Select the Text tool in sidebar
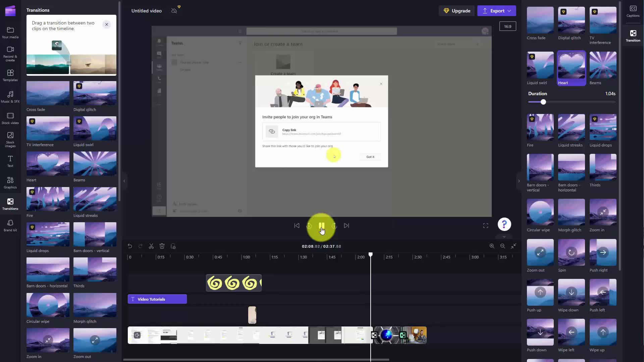 click(x=10, y=161)
